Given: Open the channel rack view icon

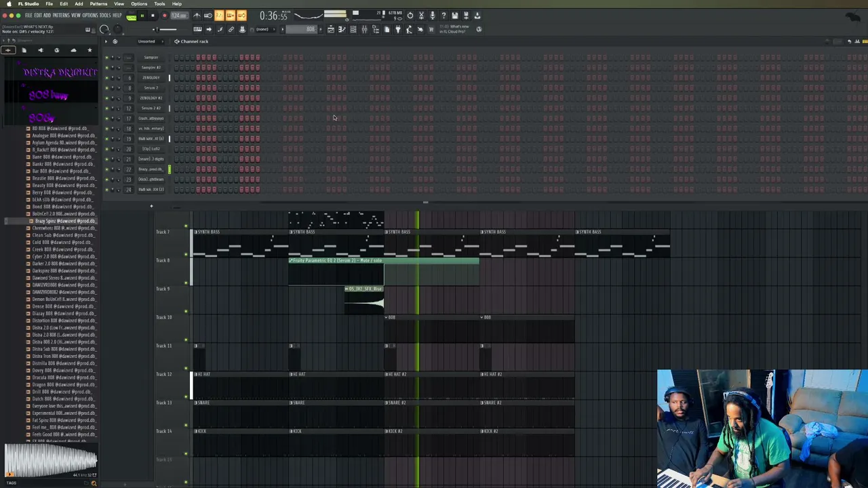Looking at the screenshot, I should point(353,29).
